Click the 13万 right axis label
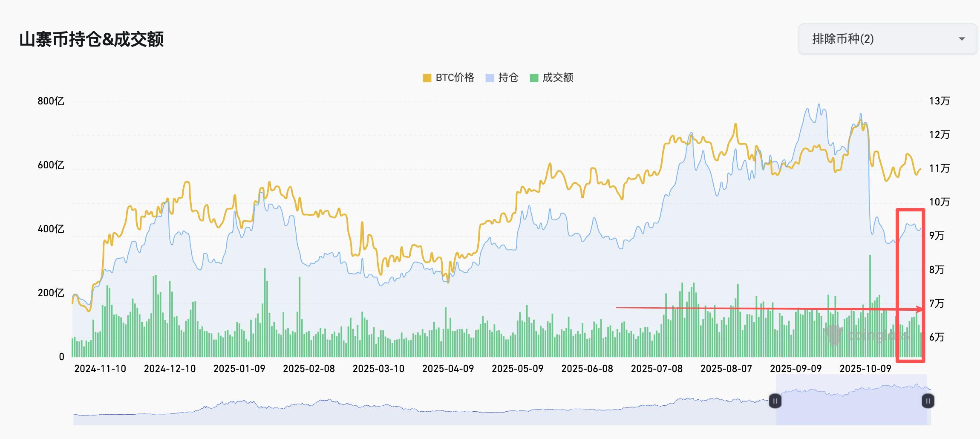 point(939,101)
